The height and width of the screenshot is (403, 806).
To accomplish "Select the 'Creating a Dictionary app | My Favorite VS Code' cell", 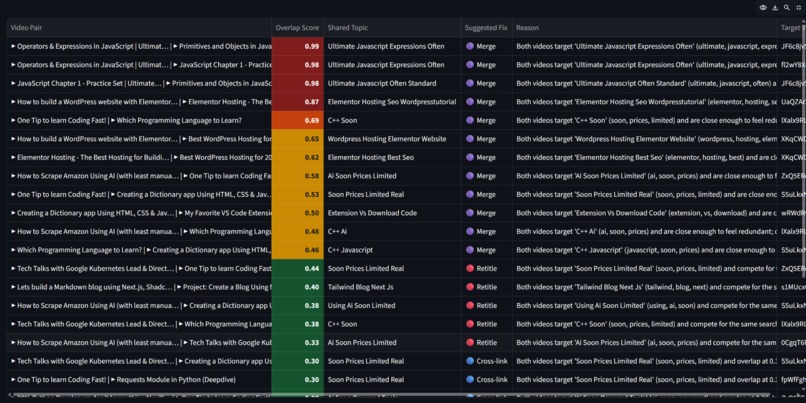I will tap(139, 213).
